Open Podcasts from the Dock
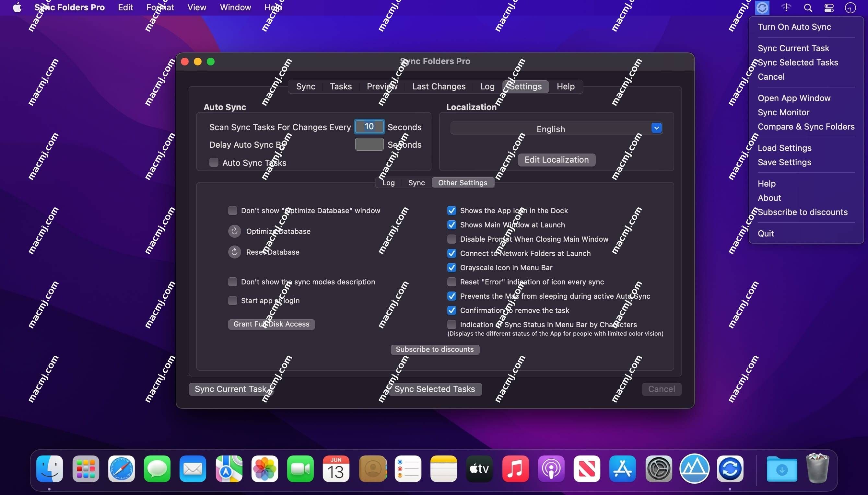The height and width of the screenshot is (495, 868). pos(551,469)
